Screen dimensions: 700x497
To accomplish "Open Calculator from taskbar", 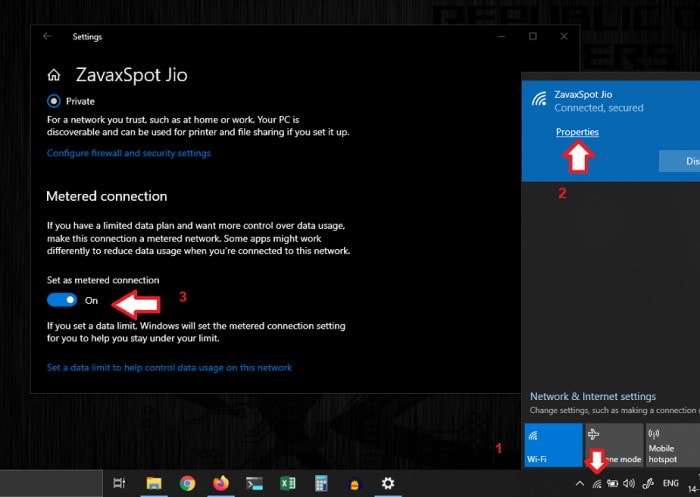I will pos(321,483).
